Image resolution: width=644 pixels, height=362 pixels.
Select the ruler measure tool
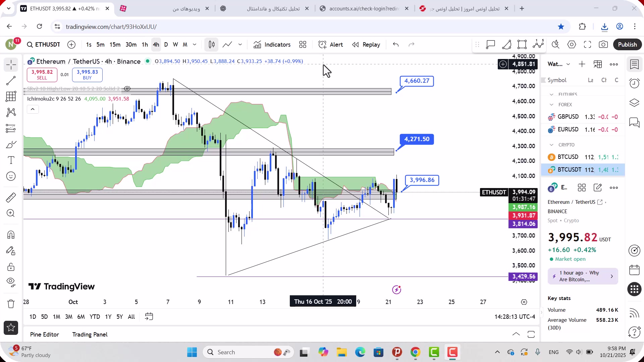11,197
